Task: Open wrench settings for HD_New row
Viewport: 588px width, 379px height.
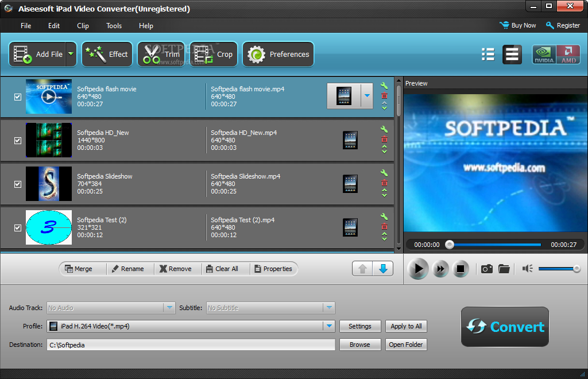Action: tap(384, 129)
